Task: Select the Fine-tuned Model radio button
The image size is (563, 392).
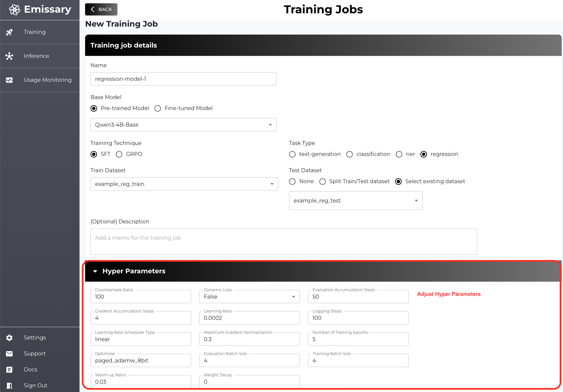Action: click(x=158, y=108)
